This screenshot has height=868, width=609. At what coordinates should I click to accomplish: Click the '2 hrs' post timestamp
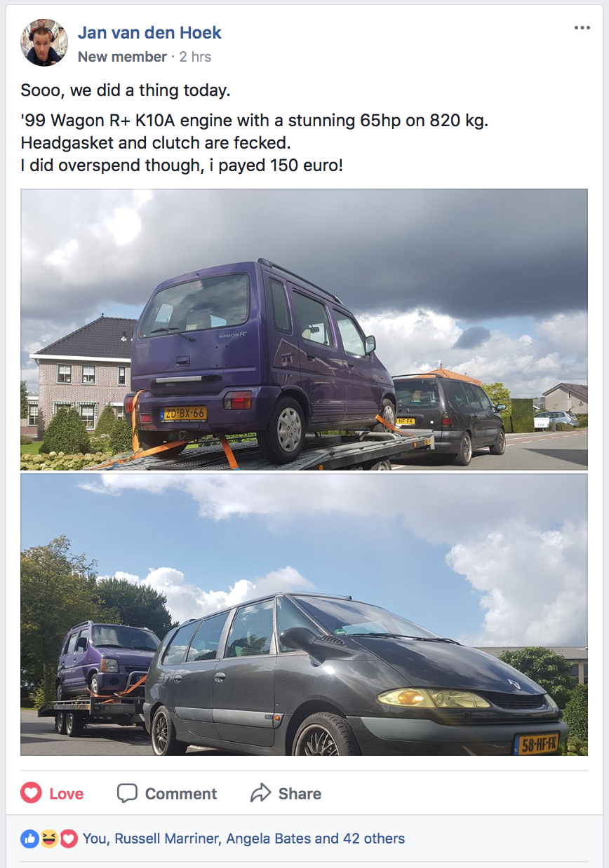(195, 57)
